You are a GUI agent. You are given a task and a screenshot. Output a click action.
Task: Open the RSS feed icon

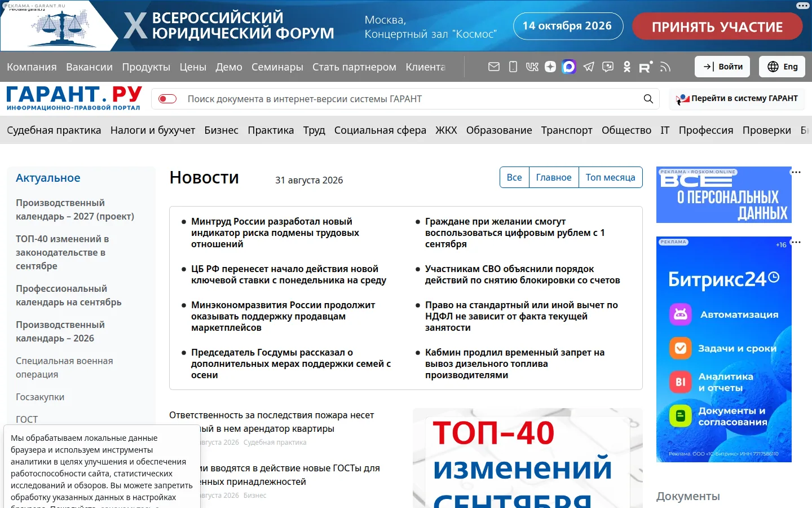tap(665, 67)
